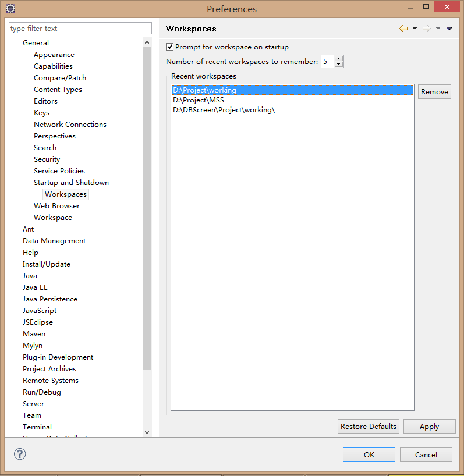The height and width of the screenshot is (476, 464).
Task: Select Appearance in the preferences tree
Action: point(54,55)
